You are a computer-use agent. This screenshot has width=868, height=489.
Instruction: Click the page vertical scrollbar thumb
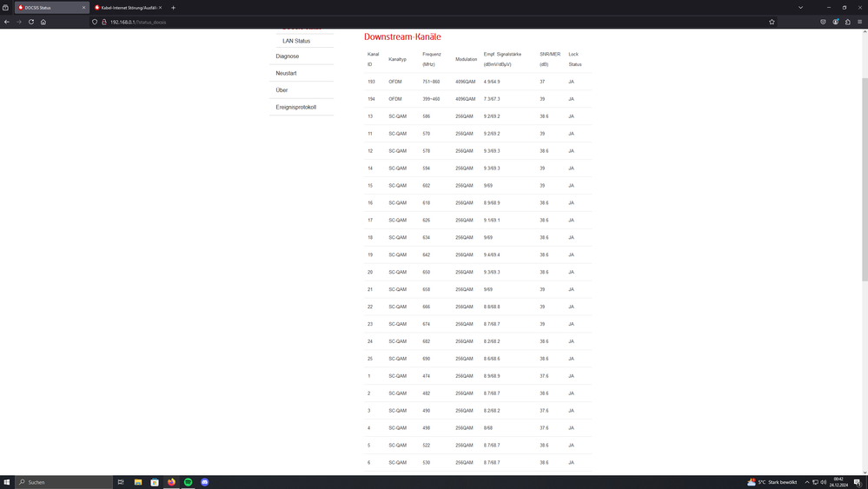[865, 180]
